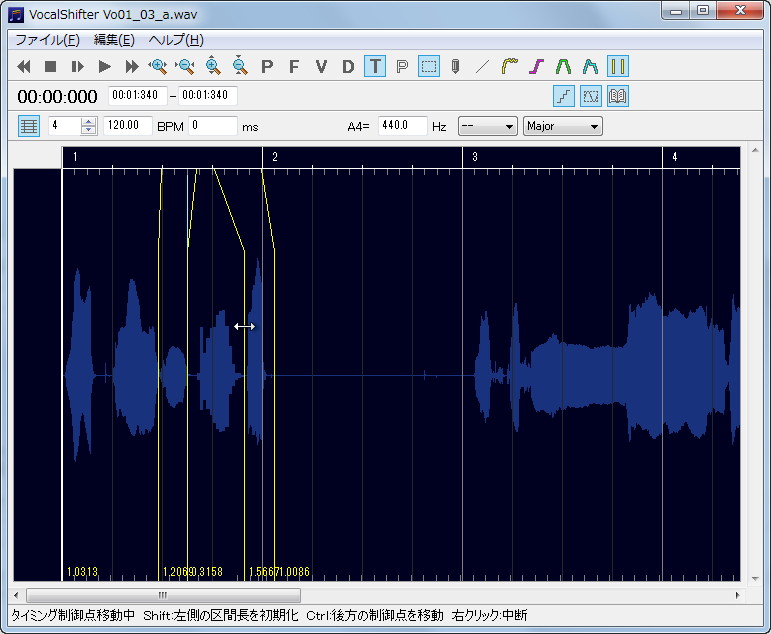Image resolution: width=771 pixels, height=634 pixels.
Task: Minimize the VocalShifter window
Action: coord(677,11)
